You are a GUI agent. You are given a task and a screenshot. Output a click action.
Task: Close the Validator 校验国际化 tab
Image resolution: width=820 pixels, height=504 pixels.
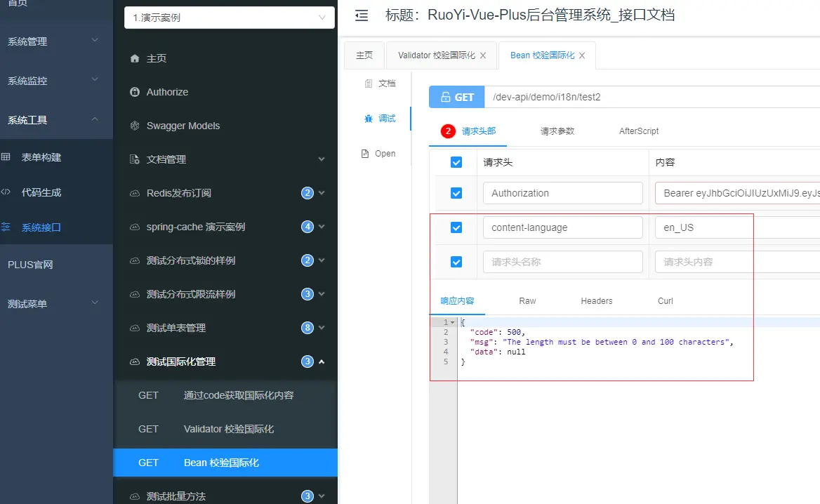(x=483, y=55)
